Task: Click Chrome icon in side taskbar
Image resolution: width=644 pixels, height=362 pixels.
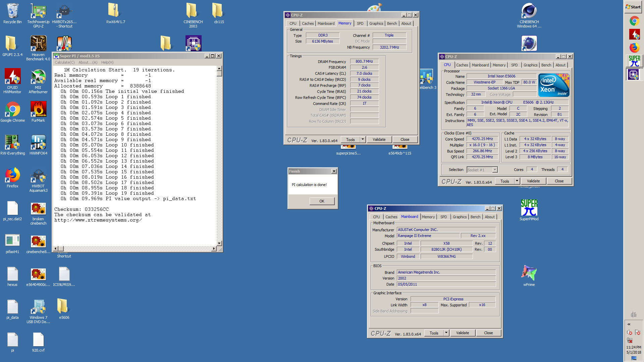Action: tap(634, 21)
